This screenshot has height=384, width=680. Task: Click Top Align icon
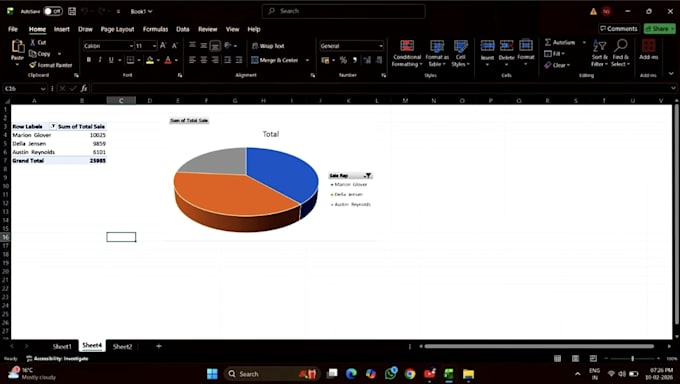point(193,46)
